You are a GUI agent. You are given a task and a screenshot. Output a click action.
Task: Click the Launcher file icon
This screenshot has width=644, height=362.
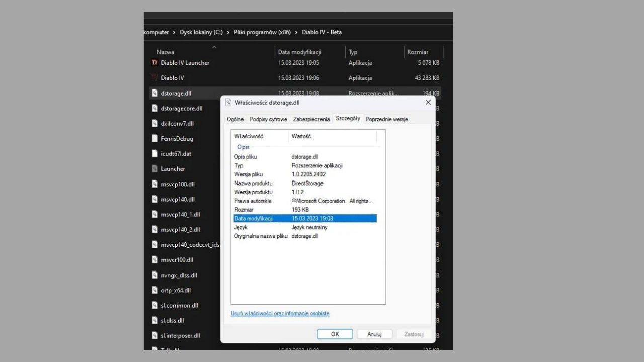155,169
